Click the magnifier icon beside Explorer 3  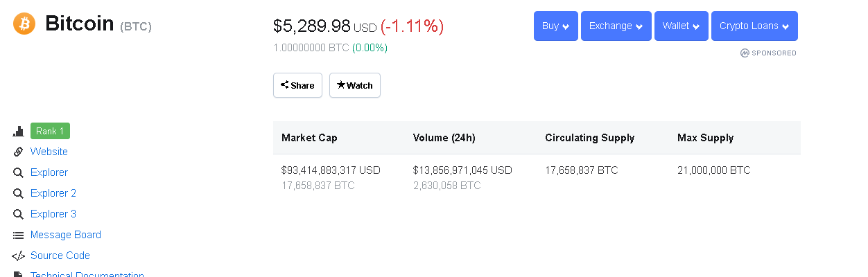click(19, 214)
